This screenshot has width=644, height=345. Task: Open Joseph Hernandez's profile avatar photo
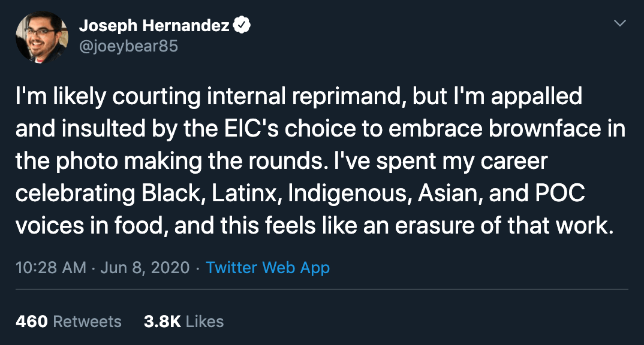point(41,38)
